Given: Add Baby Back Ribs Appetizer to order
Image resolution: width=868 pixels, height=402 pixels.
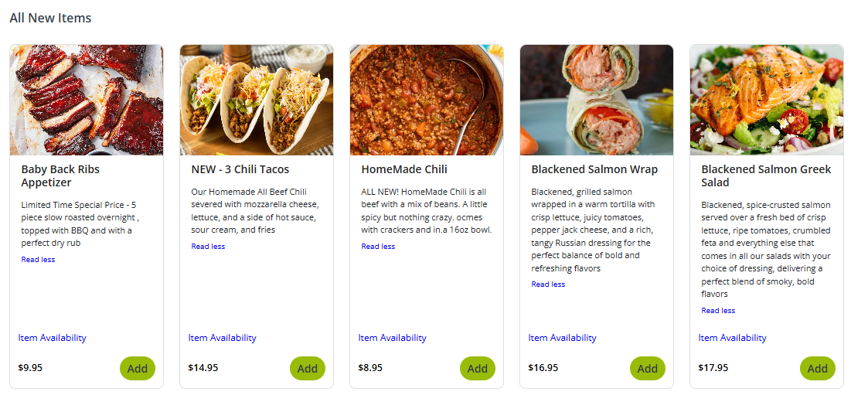Looking at the screenshot, I should (x=138, y=369).
